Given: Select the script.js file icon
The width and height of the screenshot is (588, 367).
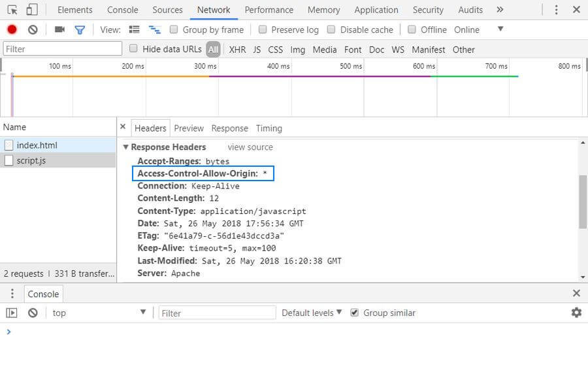Looking at the screenshot, I should pos(9,160).
